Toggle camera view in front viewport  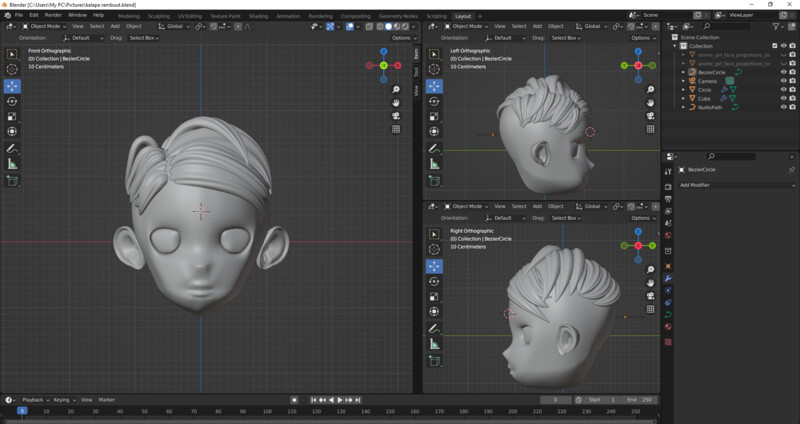tap(397, 115)
